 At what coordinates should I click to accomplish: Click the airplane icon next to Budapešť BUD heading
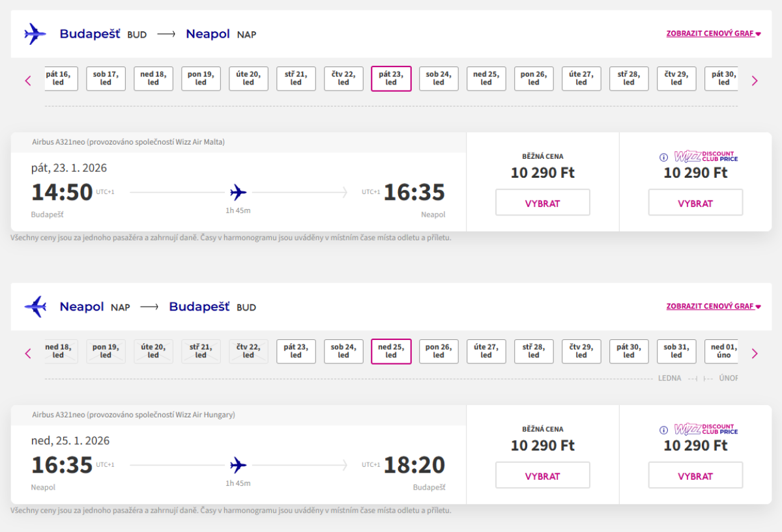[35, 34]
